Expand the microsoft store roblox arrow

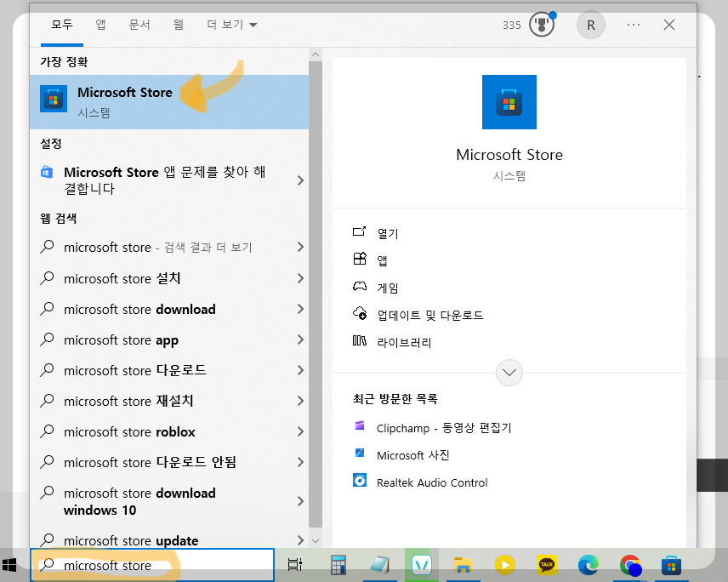tap(300, 431)
